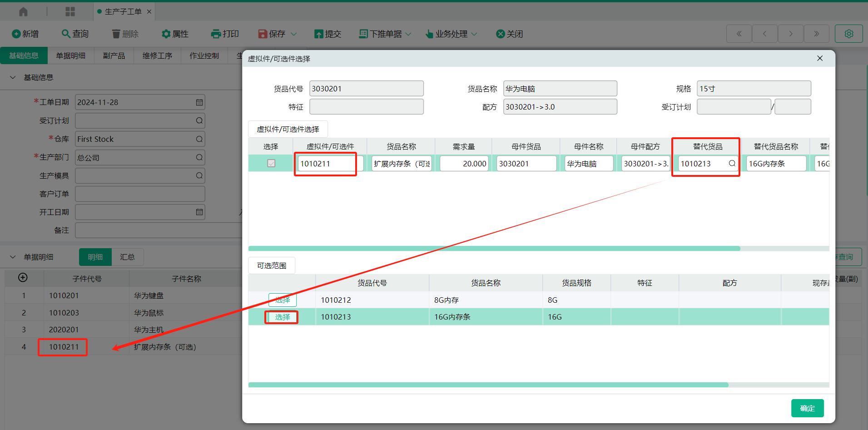
Task: Close the 虚拟件/可选件选择 dialog
Action: tap(820, 58)
